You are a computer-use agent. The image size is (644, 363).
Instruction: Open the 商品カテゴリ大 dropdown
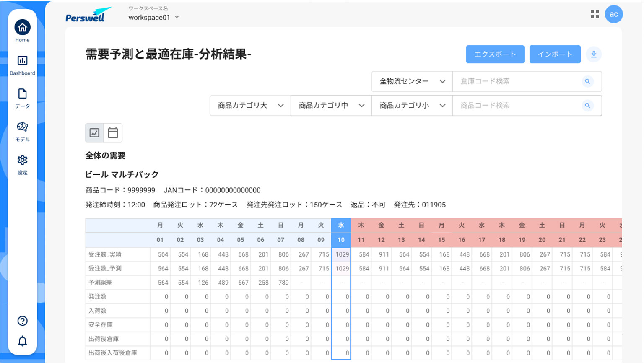click(249, 105)
